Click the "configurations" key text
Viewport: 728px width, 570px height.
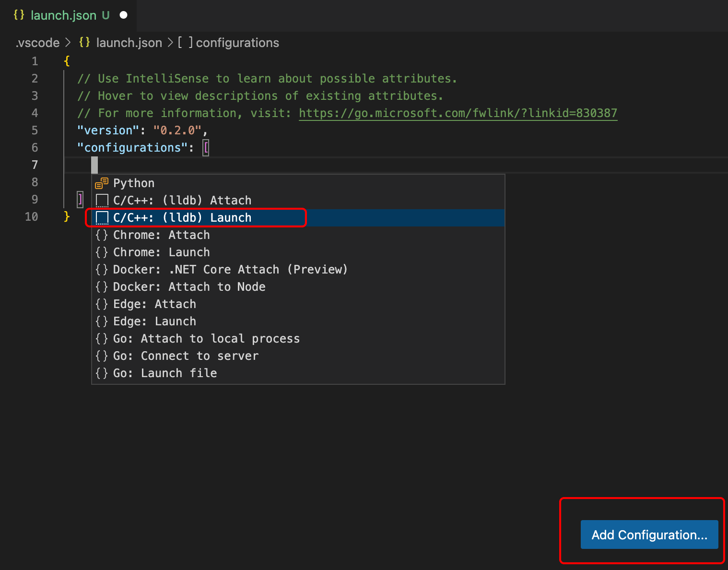(132, 148)
